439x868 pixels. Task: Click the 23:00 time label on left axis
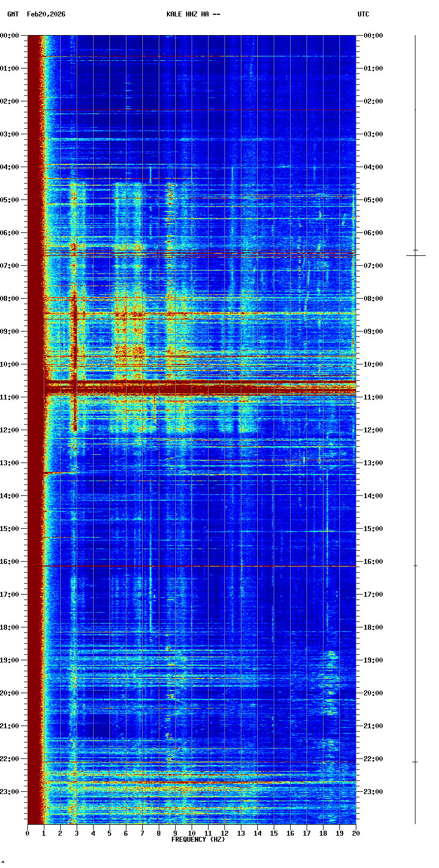[x=10, y=792]
